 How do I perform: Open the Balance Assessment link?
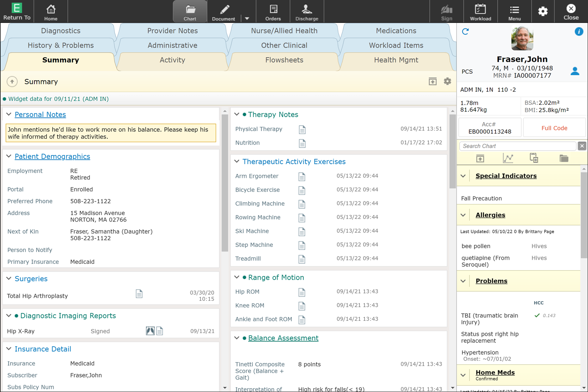click(x=283, y=338)
